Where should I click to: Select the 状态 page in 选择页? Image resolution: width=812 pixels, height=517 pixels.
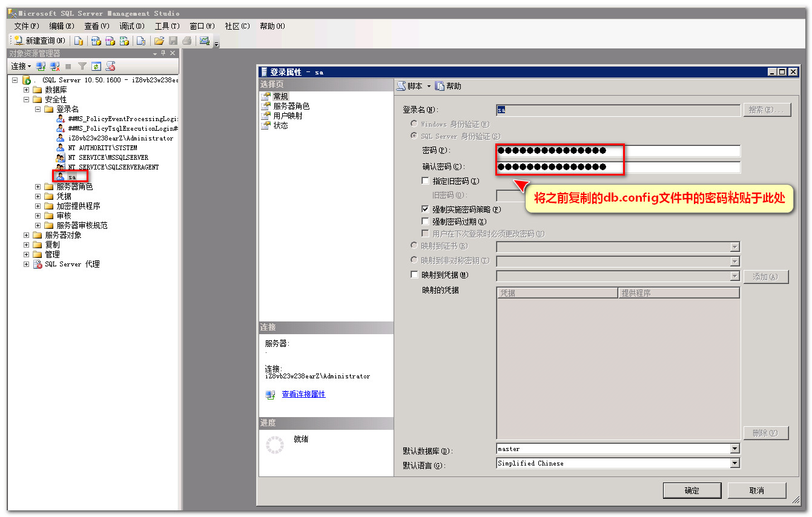pyautogui.click(x=281, y=125)
